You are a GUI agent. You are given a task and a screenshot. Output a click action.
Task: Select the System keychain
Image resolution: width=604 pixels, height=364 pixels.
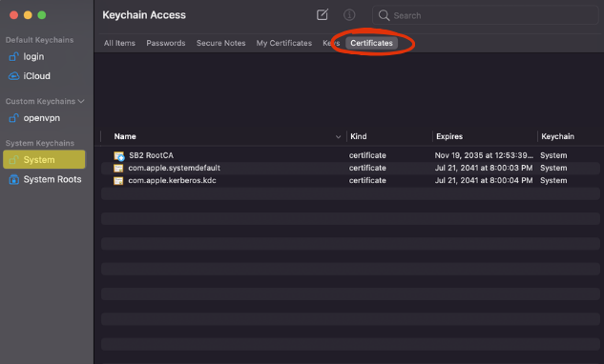point(44,159)
